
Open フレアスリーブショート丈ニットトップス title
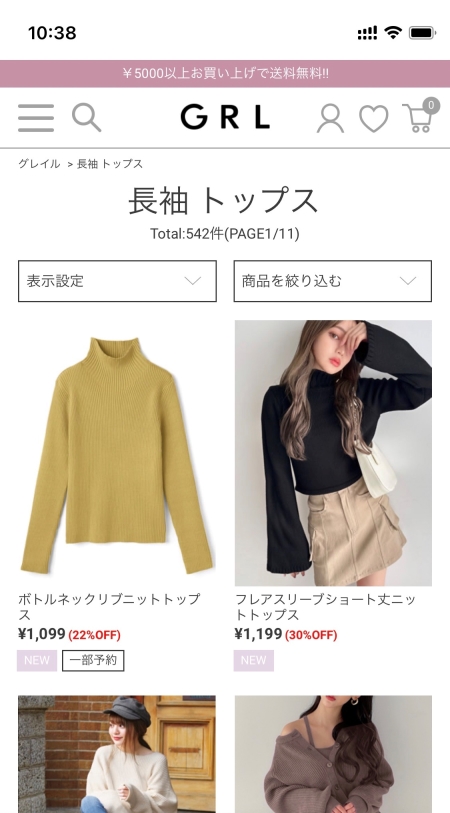(325, 607)
